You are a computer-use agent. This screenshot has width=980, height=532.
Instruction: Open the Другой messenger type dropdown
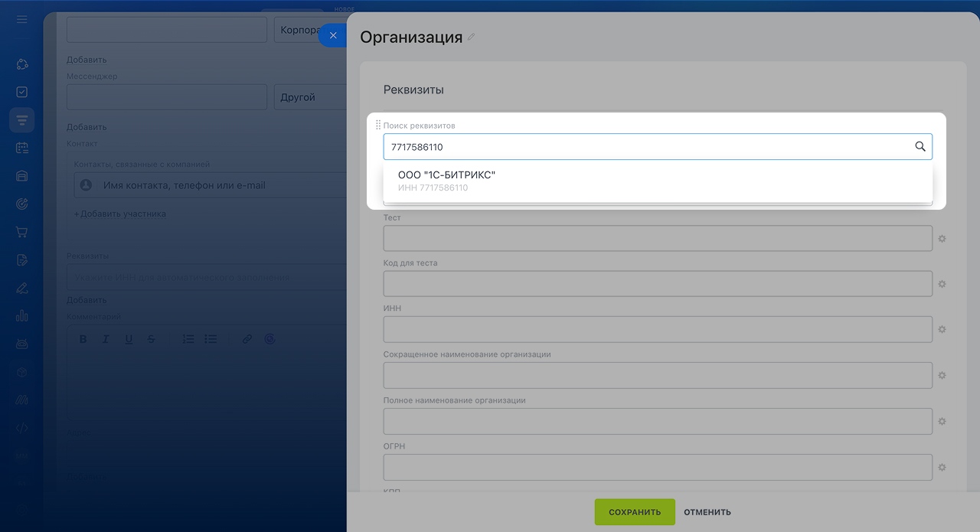tap(310, 97)
